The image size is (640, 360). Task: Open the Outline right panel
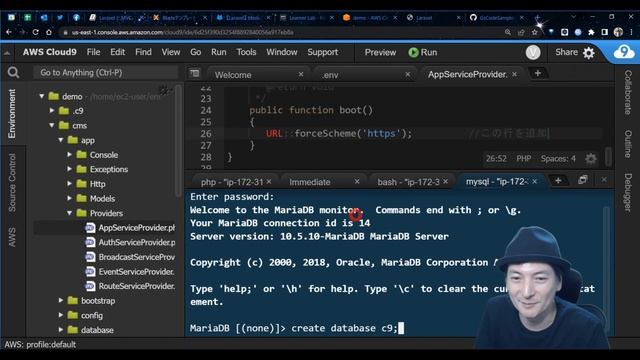[x=628, y=144]
